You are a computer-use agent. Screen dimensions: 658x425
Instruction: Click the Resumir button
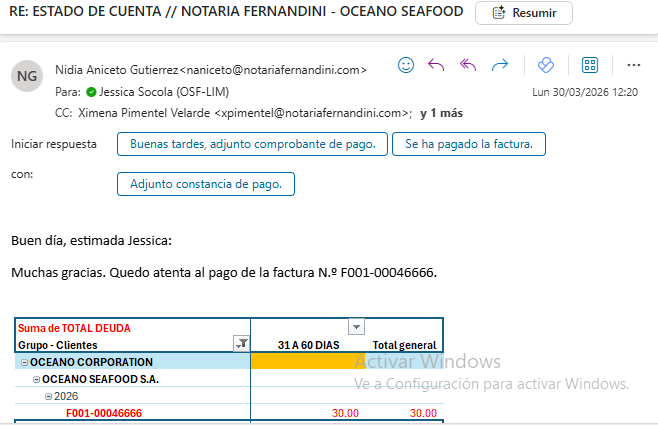pyautogui.click(x=524, y=12)
